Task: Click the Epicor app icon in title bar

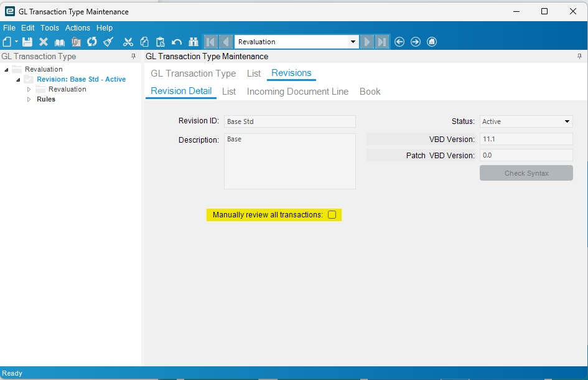Action: (10, 11)
